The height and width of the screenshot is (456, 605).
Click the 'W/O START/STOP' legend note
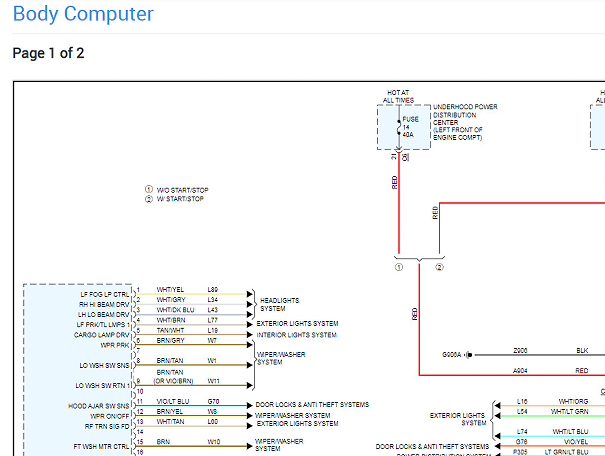click(182, 190)
